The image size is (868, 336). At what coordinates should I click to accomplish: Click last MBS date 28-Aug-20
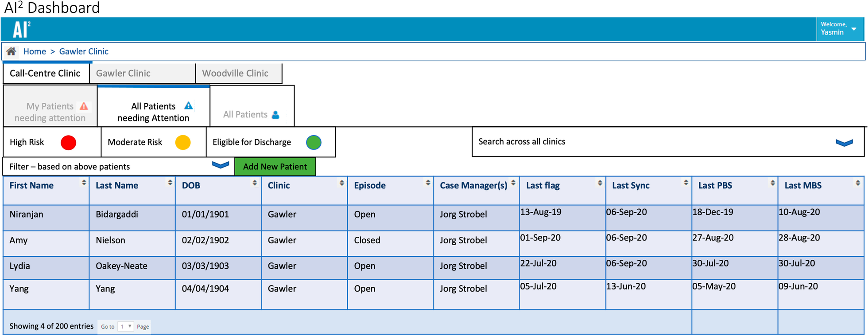[x=799, y=238]
